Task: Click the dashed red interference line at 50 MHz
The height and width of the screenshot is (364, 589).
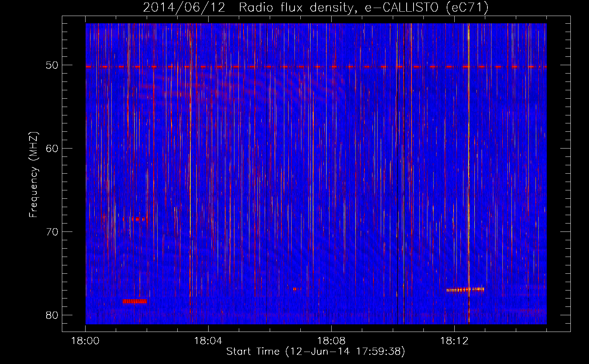Action: 316,67
